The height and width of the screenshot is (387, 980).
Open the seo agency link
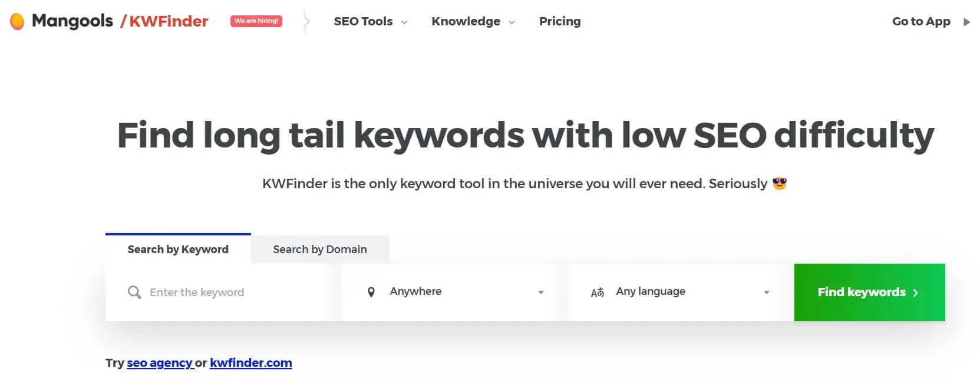pos(160,363)
